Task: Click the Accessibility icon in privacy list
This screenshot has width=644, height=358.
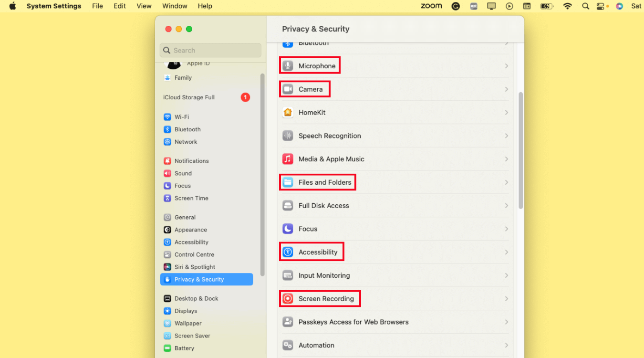Action: [288, 252]
